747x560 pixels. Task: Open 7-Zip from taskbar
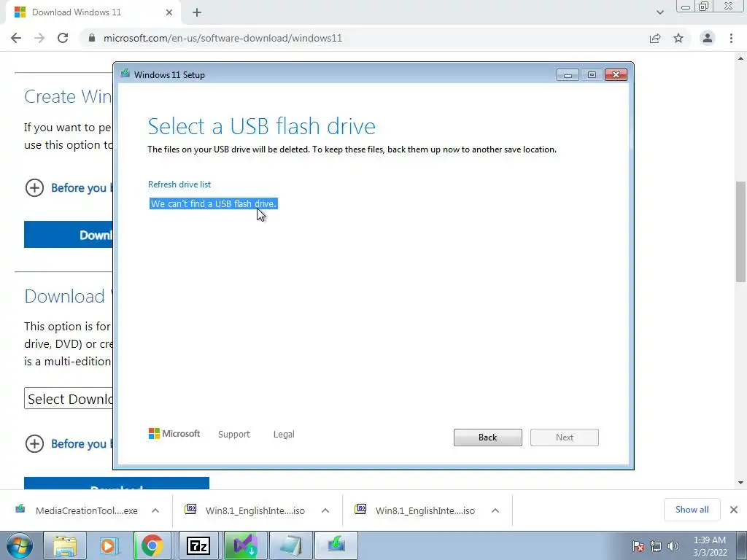click(x=198, y=545)
